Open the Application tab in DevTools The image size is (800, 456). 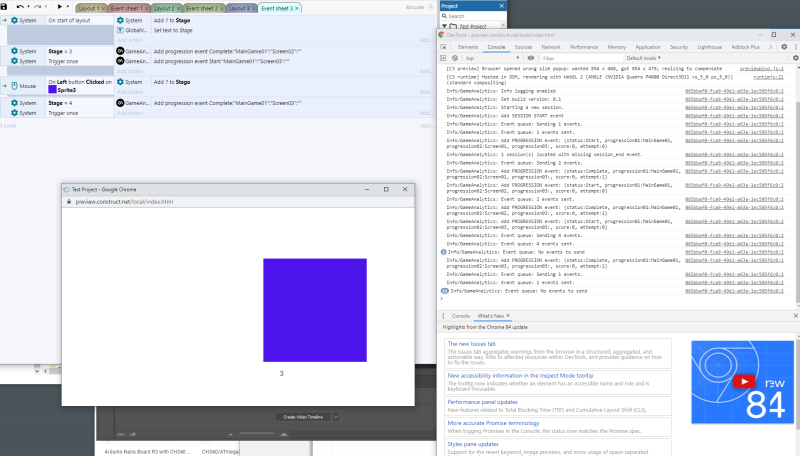[648, 47]
